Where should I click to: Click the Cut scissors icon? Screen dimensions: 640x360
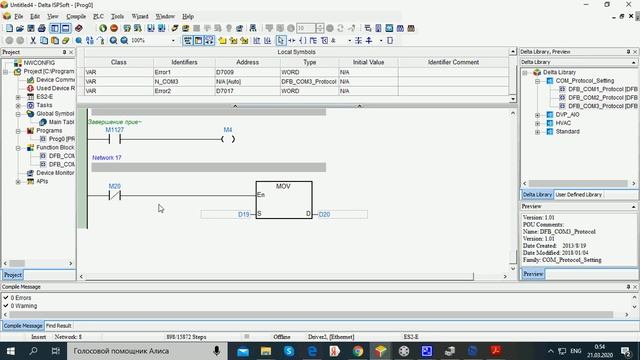(33, 40)
